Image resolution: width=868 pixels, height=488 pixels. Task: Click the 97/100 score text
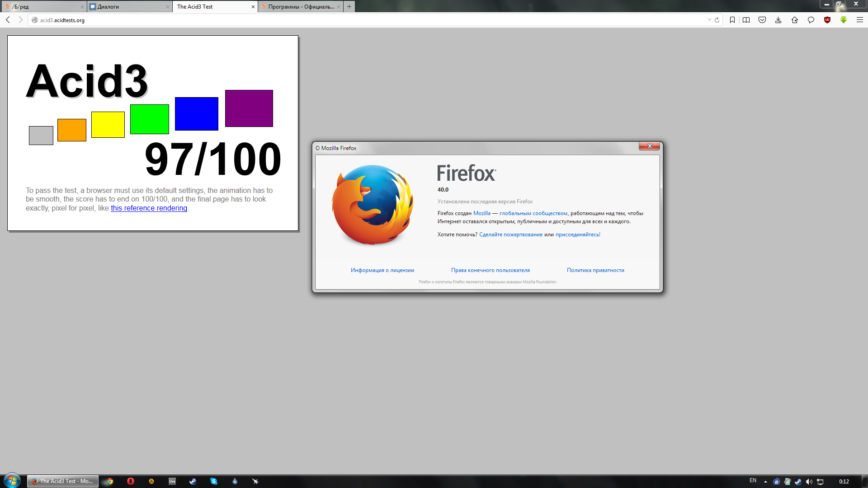pyautogui.click(x=213, y=159)
